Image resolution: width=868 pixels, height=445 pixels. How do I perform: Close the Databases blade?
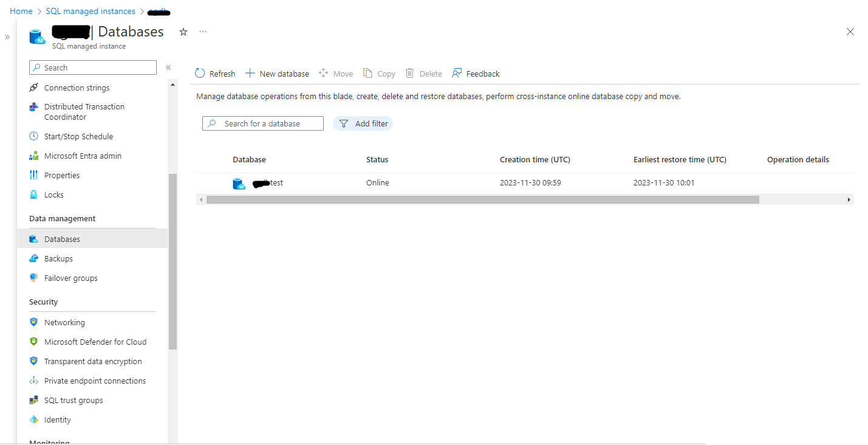coord(850,32)
